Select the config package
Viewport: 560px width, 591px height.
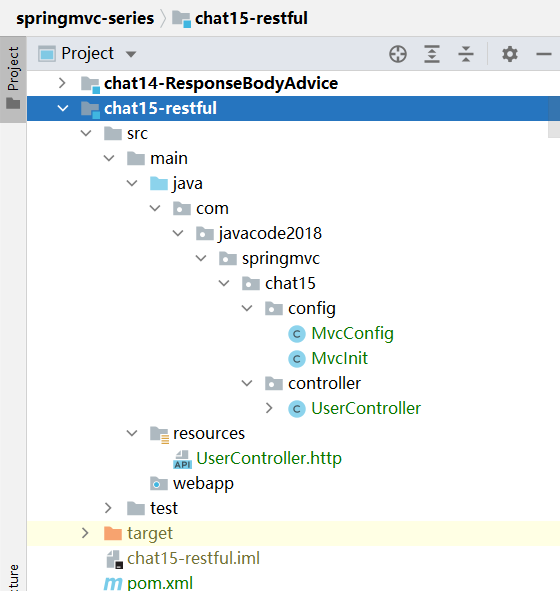[x=312, y=309]
